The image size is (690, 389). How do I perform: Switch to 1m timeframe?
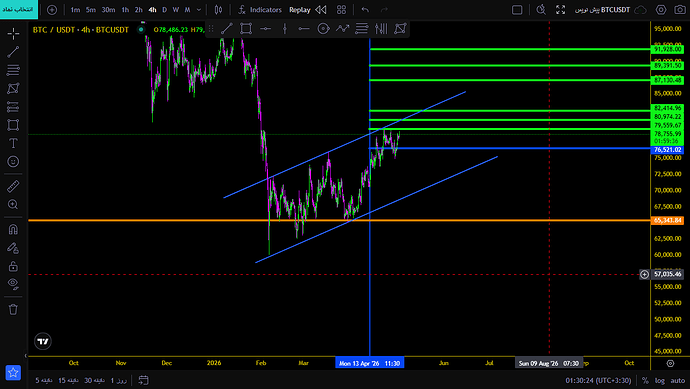pos(75,10)
